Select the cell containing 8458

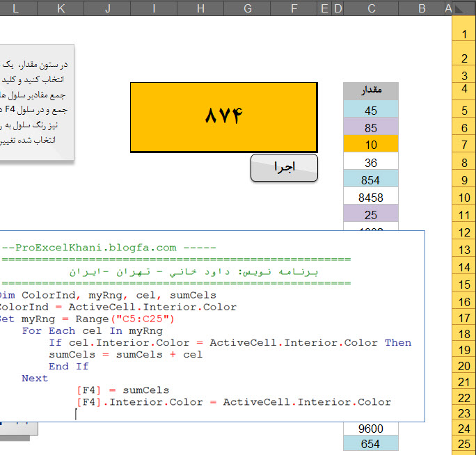(x=370, y=198)
